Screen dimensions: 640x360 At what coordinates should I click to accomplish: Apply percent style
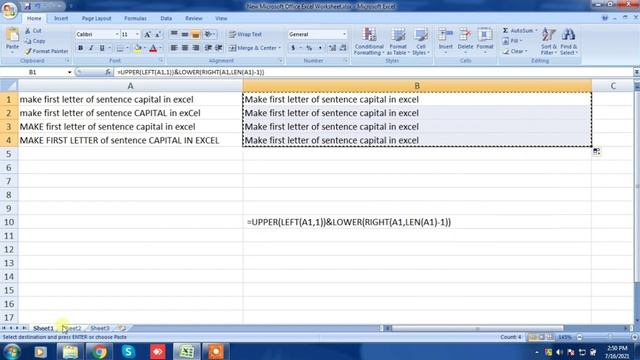click(x=309, y=48)
